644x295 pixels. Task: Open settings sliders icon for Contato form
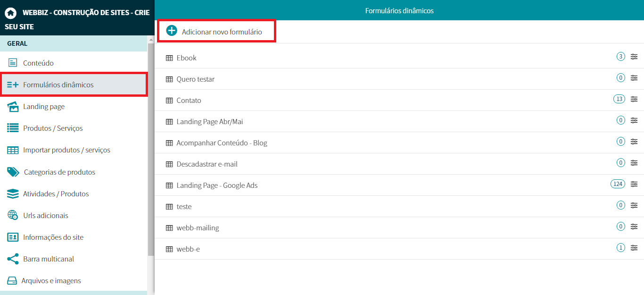pyautogui.click(x=634, y=99)
